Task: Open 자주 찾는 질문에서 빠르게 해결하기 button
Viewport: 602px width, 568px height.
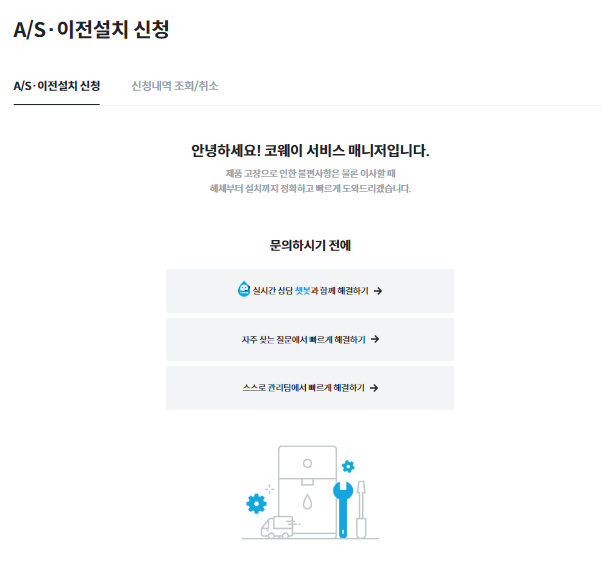Action: tap(310, 339)
